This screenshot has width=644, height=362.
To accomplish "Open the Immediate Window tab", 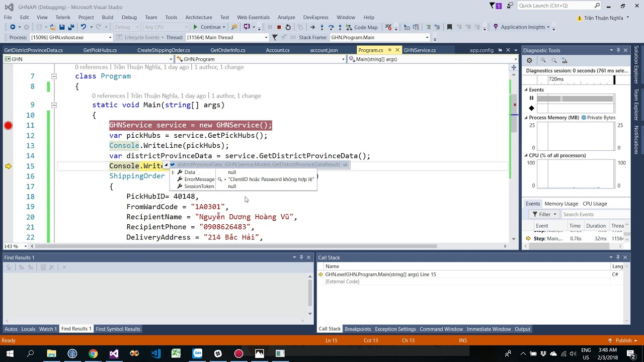I will point(489,329).
